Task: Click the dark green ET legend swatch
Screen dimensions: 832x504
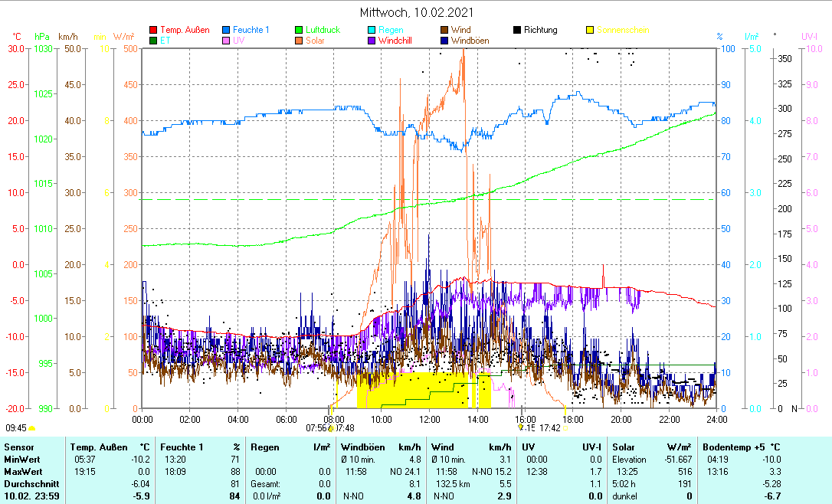Action: (153, 41)
